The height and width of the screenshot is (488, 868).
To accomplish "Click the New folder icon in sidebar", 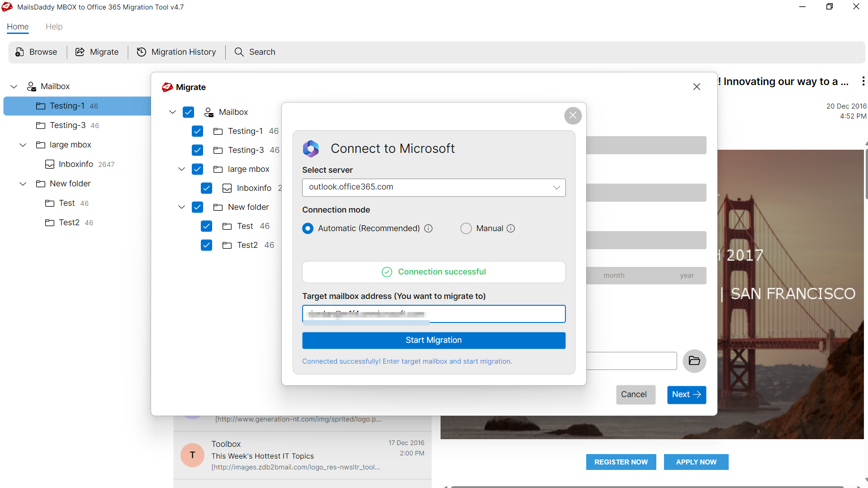I will (x=41, y=184).
